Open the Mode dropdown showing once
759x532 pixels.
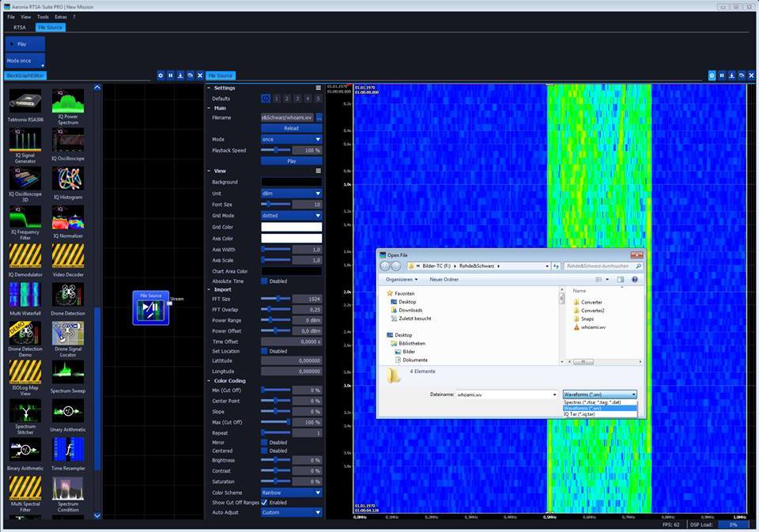292,139
